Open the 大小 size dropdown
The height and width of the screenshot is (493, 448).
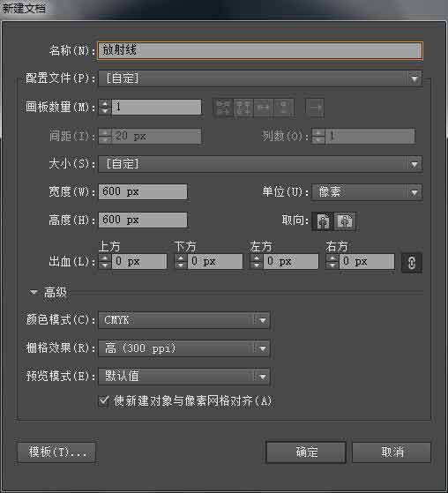(260, 164)
